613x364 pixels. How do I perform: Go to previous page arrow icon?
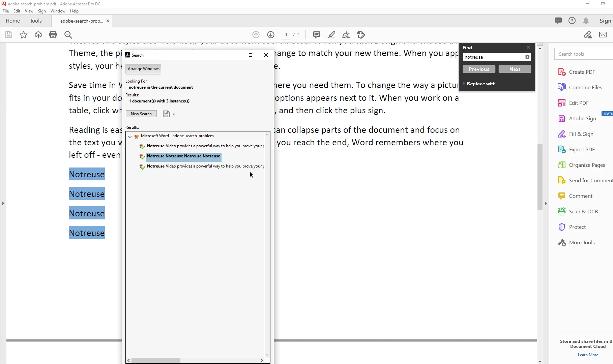(x=256, y=35)
